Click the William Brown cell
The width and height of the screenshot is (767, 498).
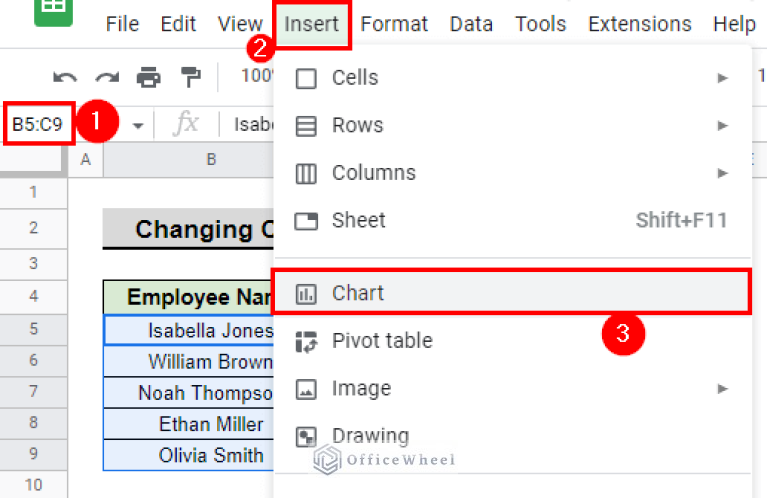[x=189, y=362]
